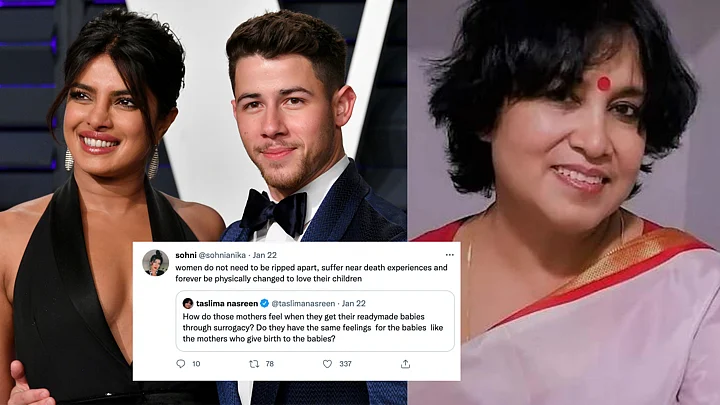Click the retweet arrows icon
This screenshot has width=720, height=405.
tap(254, 364)
